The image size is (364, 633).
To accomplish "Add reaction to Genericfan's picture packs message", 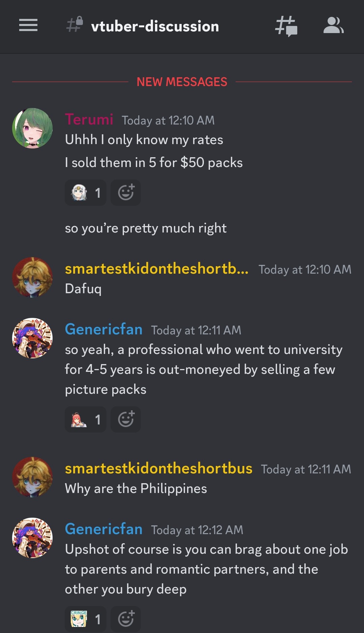I will (126, 419).
